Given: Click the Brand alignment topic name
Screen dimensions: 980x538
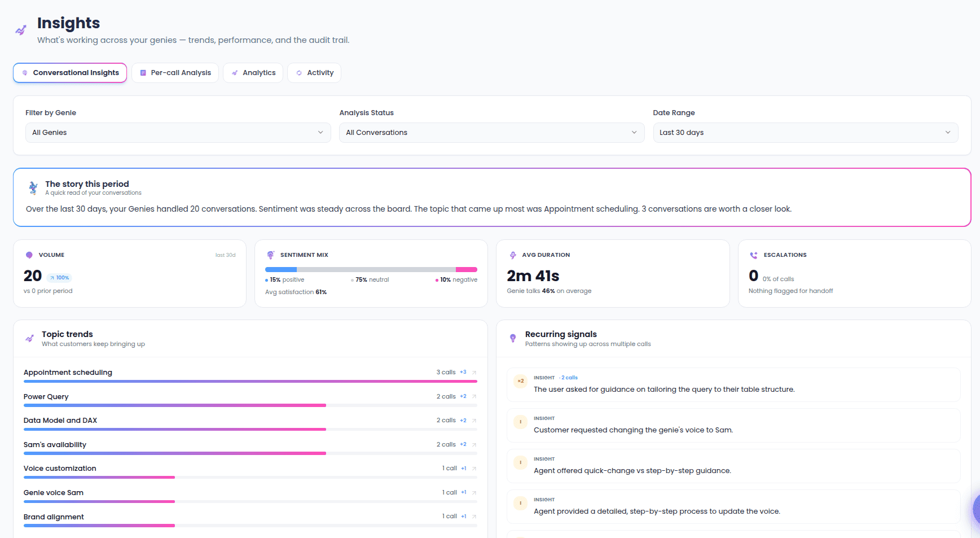Looking at the screenshot, I should (x=54, y=517).
